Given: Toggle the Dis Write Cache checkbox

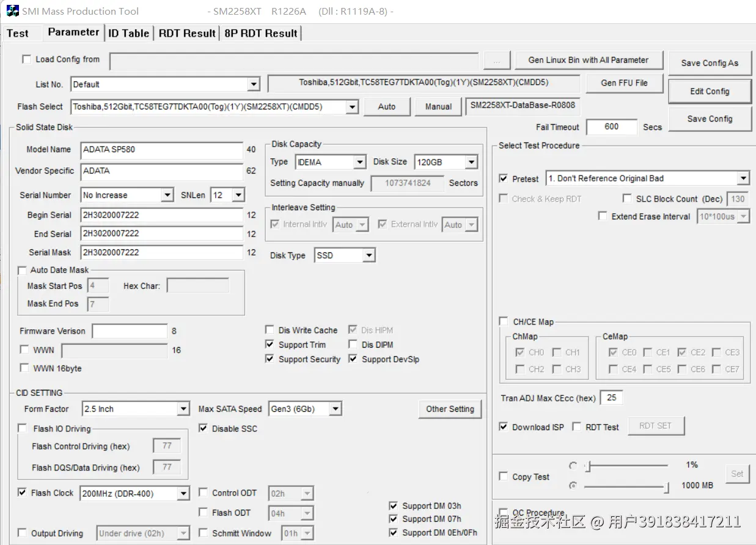Looking at the screenshot, I should tap(270, 330).
